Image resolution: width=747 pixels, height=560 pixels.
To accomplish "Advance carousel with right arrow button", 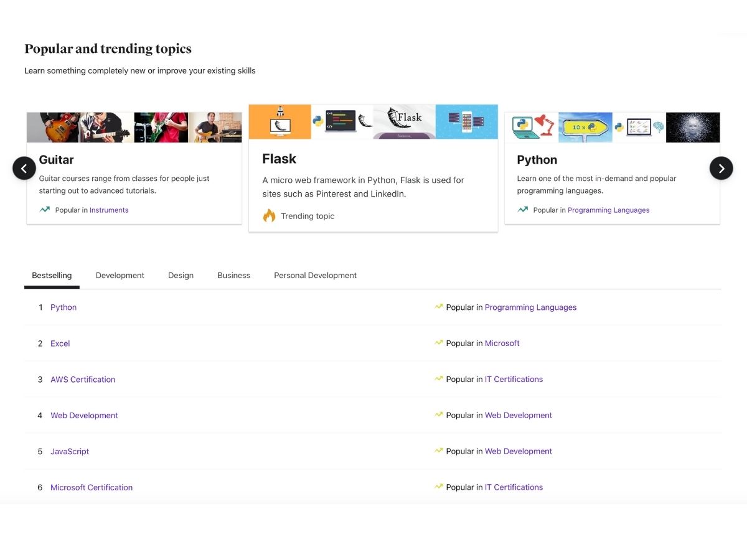I will point(721,168).
